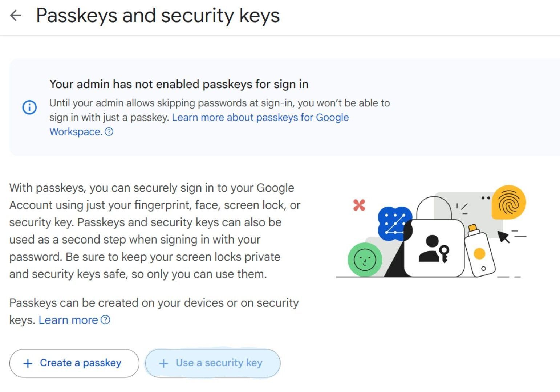Go back using the left arrow icon
This screenshot has width=560, height=392.
click(16, 15)
